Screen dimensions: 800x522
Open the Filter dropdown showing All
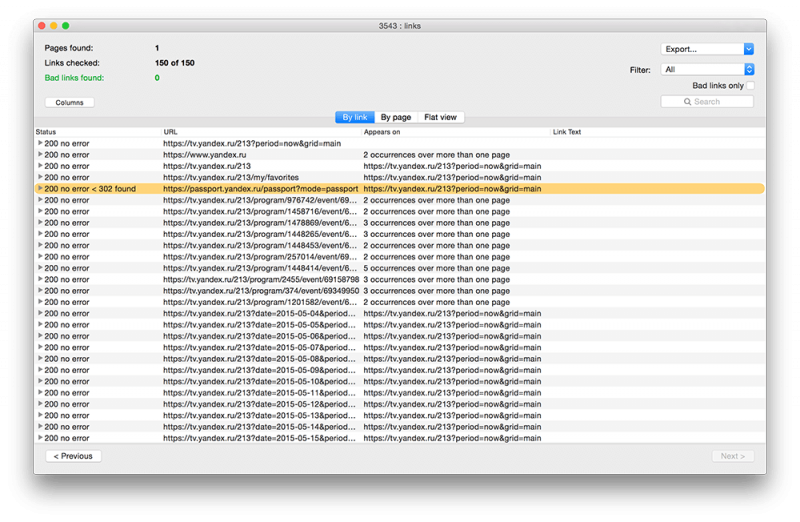707,70
